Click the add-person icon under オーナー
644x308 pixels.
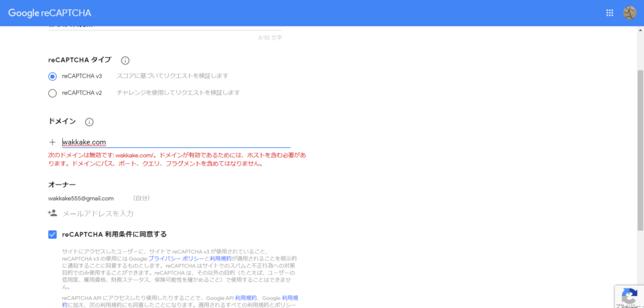[52, 213]
